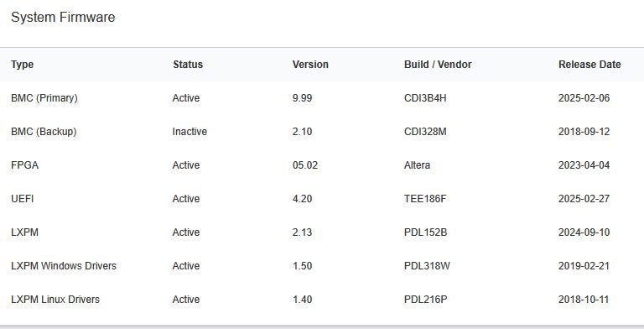Select the UEFI row label

pos(22,199)
